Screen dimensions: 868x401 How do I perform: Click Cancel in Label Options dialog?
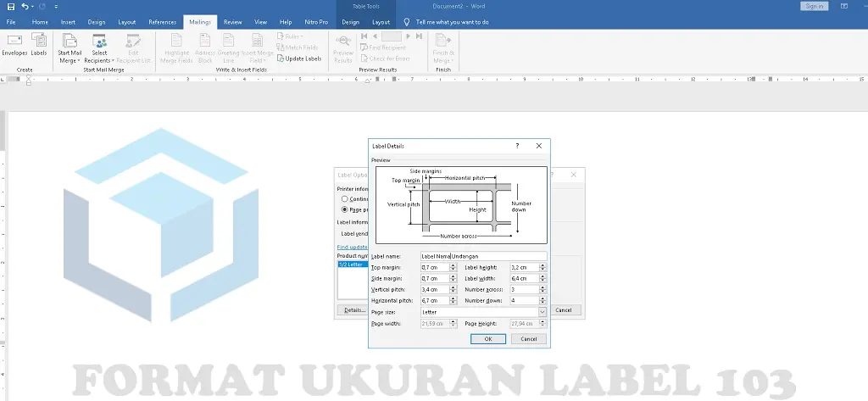(564, 310)
